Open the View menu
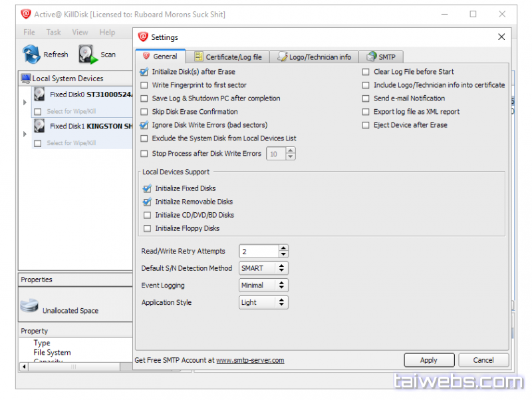Image resolution: width=532 pixels, height=400 pixels. pos(80,32)
